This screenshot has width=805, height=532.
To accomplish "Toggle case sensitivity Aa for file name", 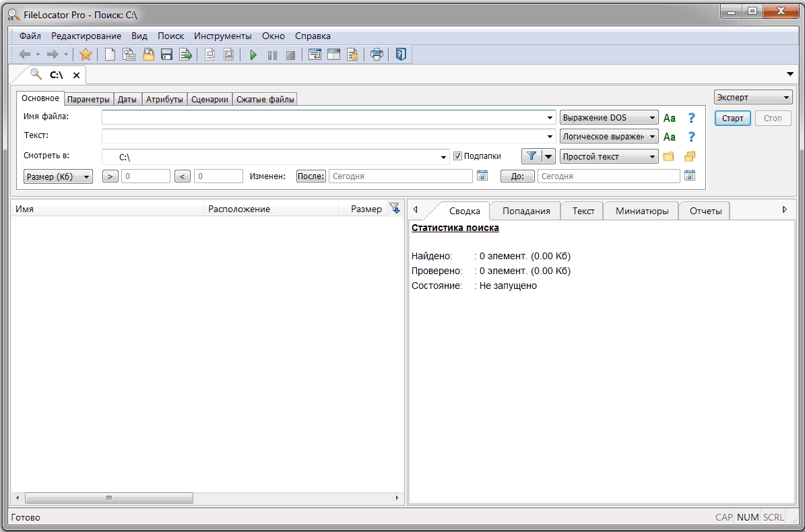I will pyautogui.click(x=670, y=118).
